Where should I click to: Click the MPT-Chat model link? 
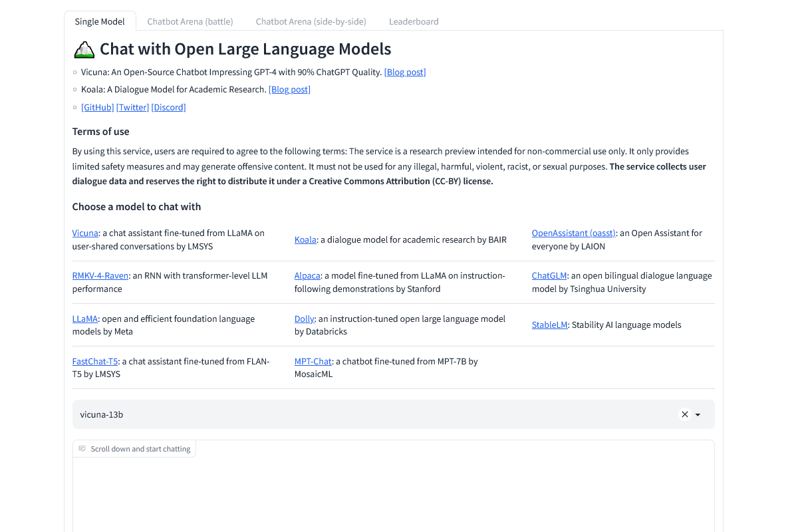(x=313, y=361)
